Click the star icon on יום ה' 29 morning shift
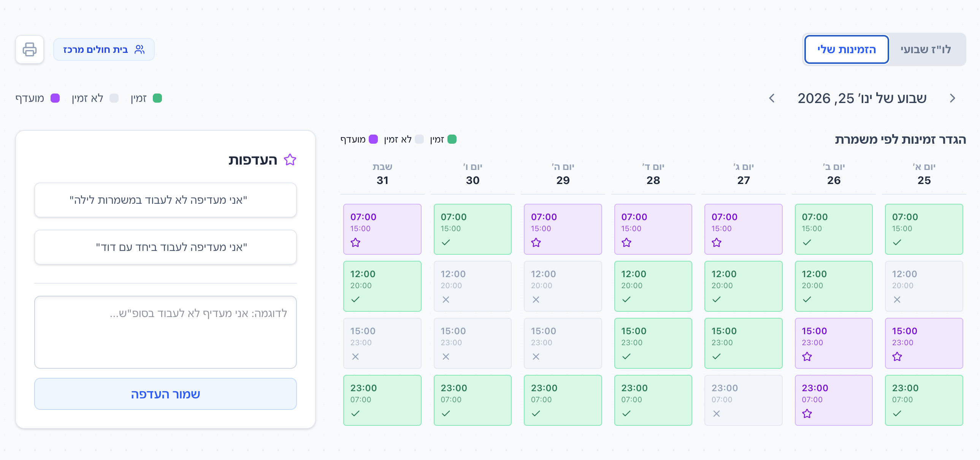The image size is (980, 460). (536, 243)
